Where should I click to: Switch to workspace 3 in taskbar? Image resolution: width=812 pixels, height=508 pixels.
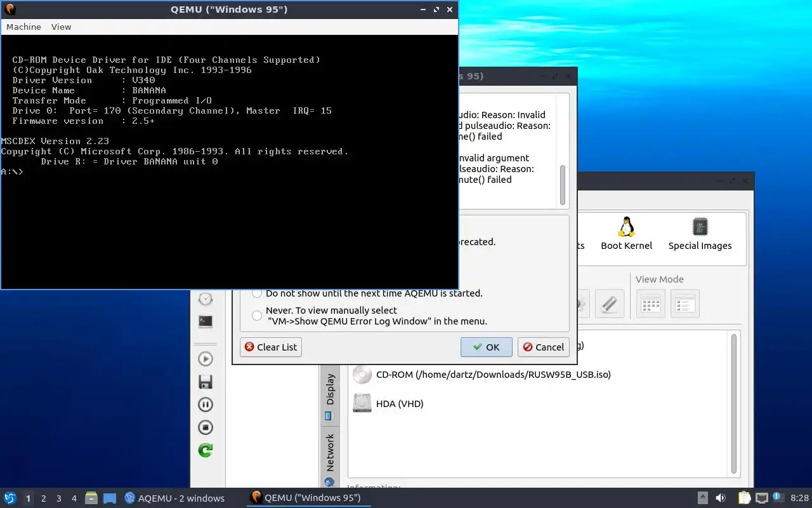point(58,498)
